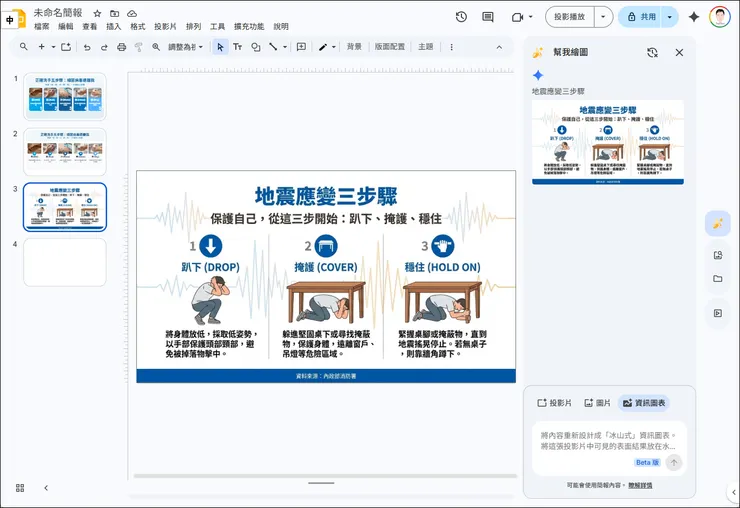Open the 擴充功能 menu
The width and height of the screenshot is (740, 508).
249,26
